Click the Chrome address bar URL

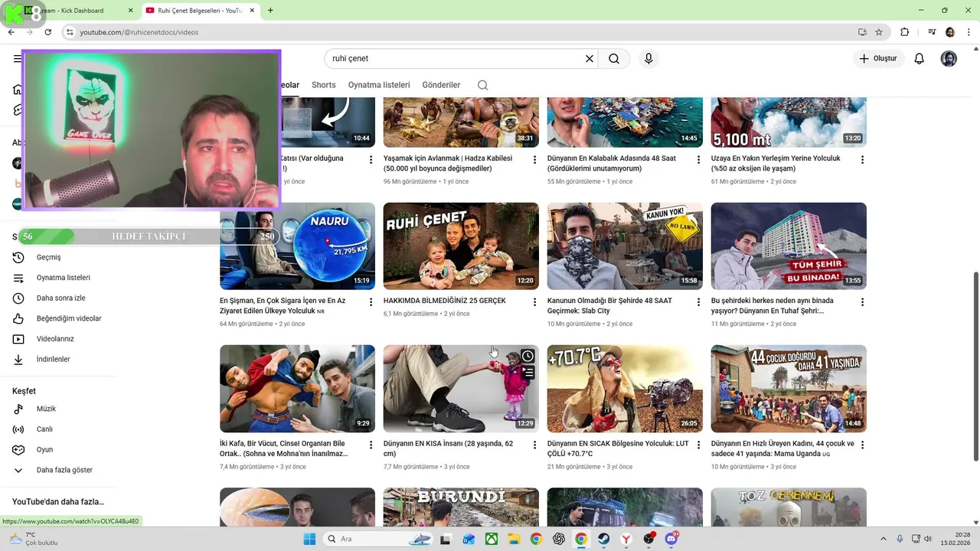tap(139, 32)
